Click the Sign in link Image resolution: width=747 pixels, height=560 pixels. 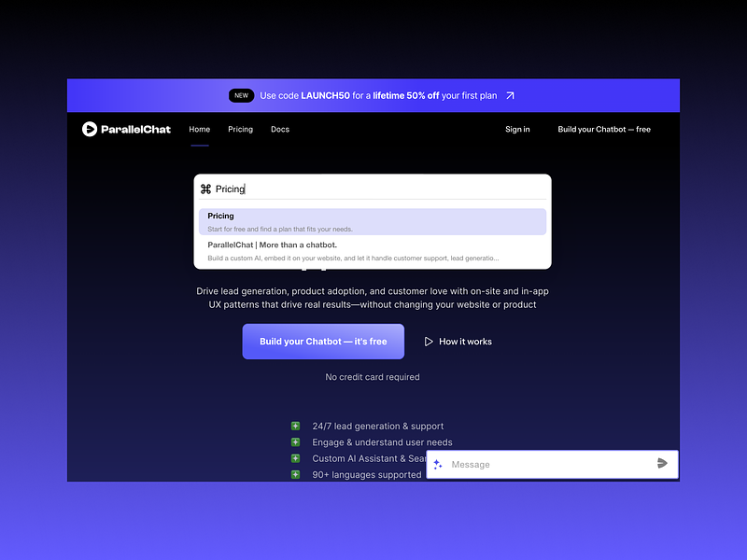coord(517,129)
